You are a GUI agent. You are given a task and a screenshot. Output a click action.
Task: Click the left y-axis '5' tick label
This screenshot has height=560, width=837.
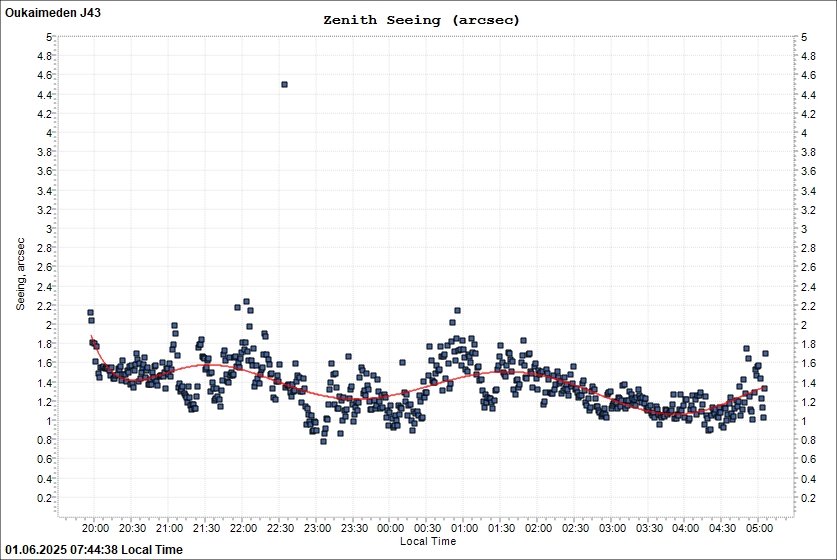click(x=49, y=37)
